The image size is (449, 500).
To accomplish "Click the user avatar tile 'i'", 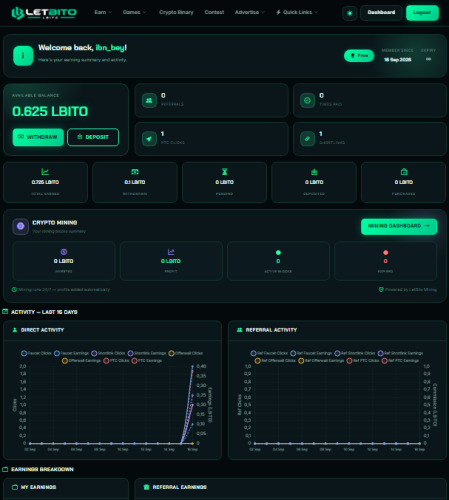I will coord(23,55).
